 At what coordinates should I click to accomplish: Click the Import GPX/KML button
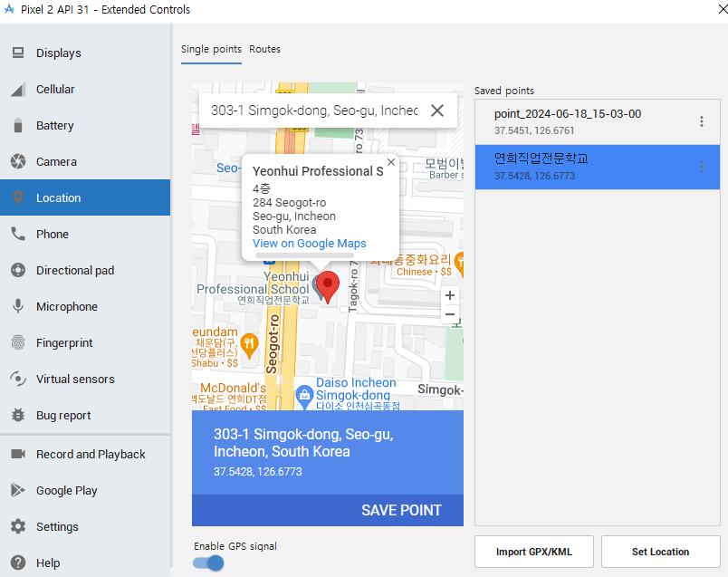point(534,552)
